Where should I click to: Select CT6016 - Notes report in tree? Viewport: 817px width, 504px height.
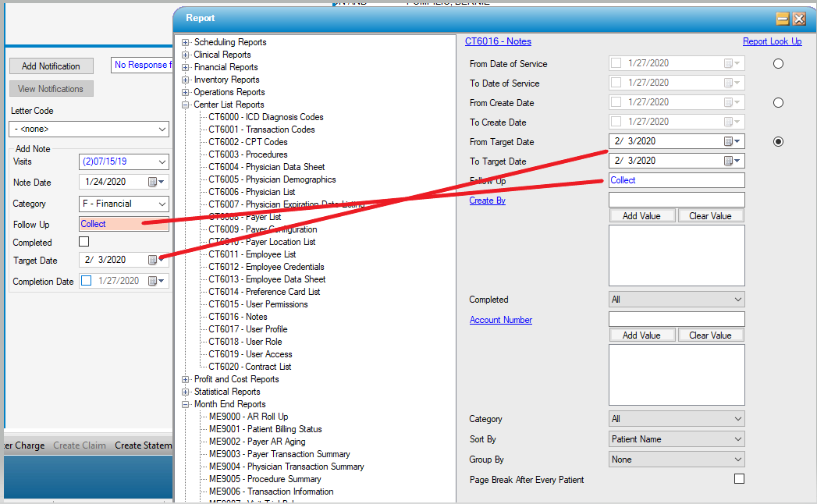coord(237,317)
